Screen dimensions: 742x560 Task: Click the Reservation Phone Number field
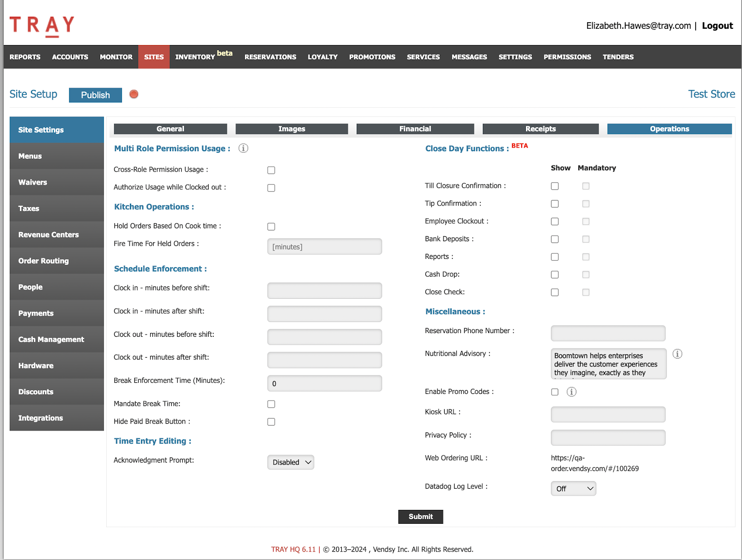(x=608, y=333)
